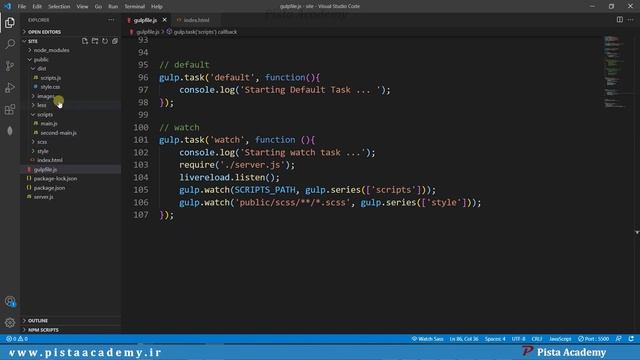Collapse all folders in Explorer
Viewport: 640px width, 360px height.
[x=115, y=41]
